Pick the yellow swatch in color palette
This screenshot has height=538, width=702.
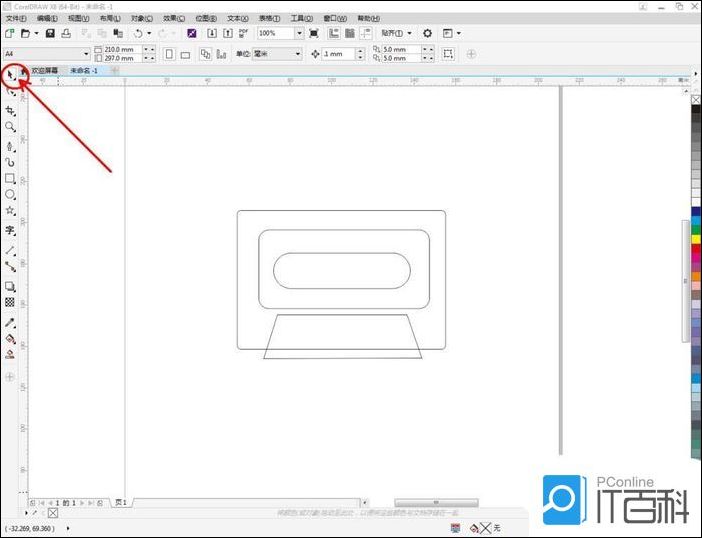tap(696, 238)
